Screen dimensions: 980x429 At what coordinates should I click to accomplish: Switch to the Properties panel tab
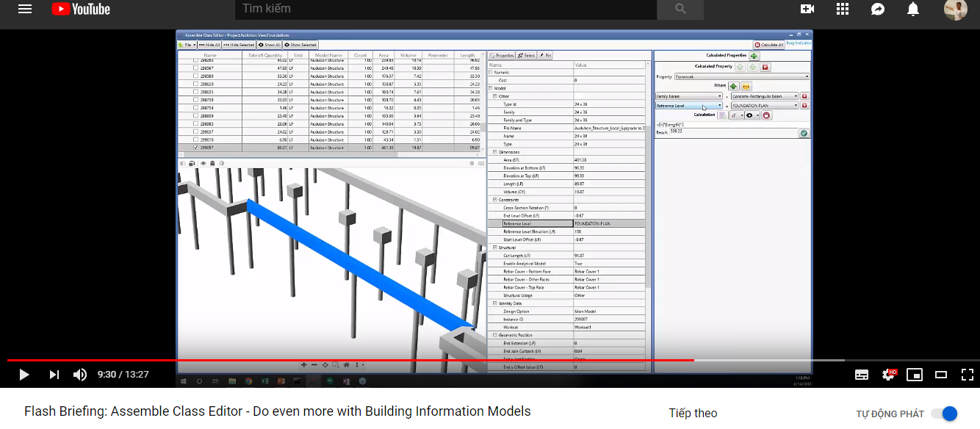[502, 55]
